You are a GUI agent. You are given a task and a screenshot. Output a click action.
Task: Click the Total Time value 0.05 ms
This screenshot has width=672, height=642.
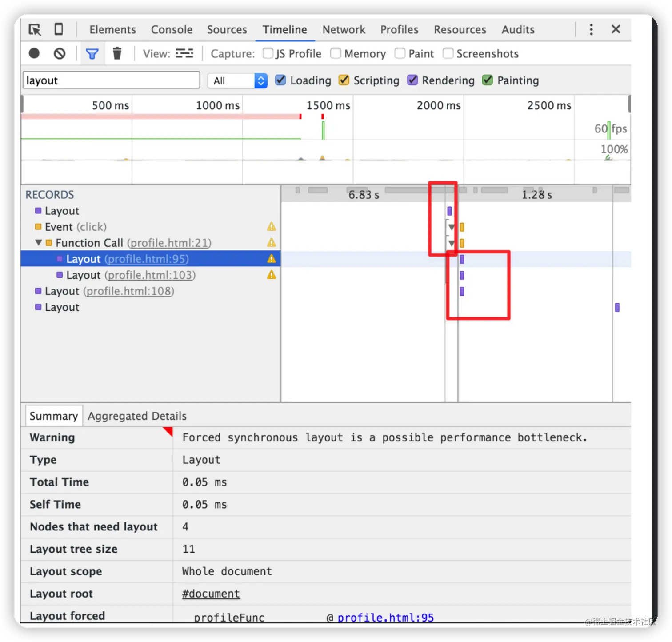[x=204, y=482]
